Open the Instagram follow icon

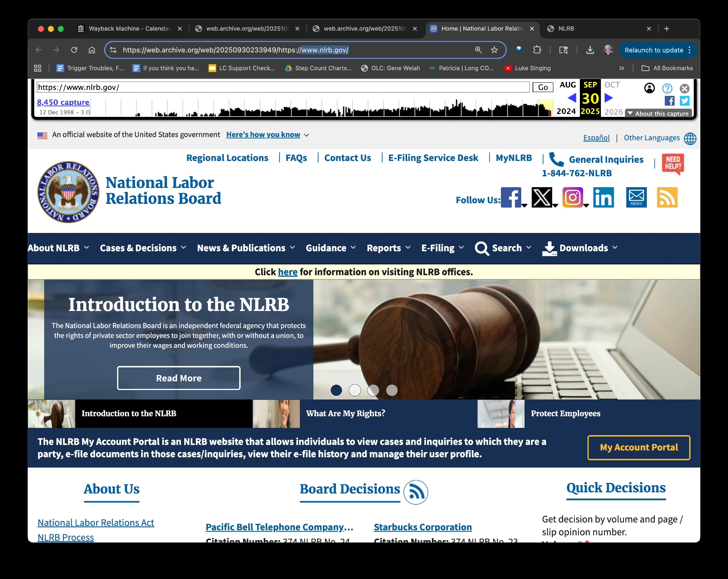(573, 197)
